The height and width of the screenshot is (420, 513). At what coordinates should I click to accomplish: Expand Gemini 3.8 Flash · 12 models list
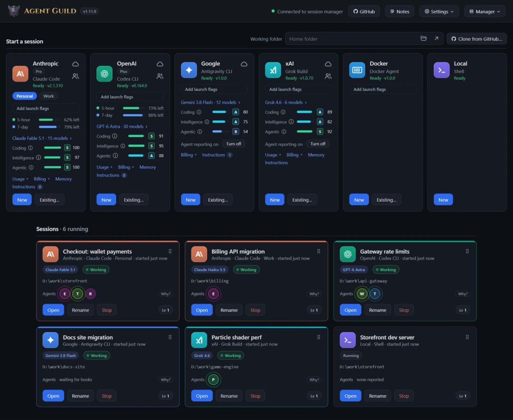210,103
